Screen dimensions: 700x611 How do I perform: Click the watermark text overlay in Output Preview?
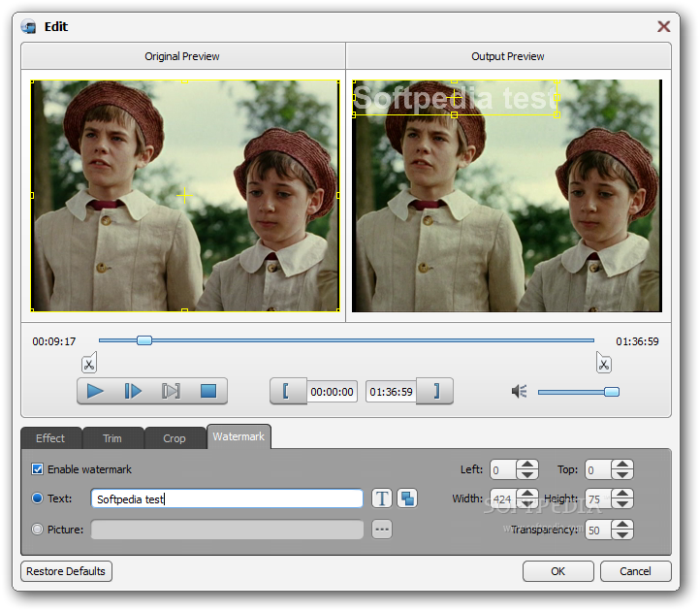click(x=455, y=98)
